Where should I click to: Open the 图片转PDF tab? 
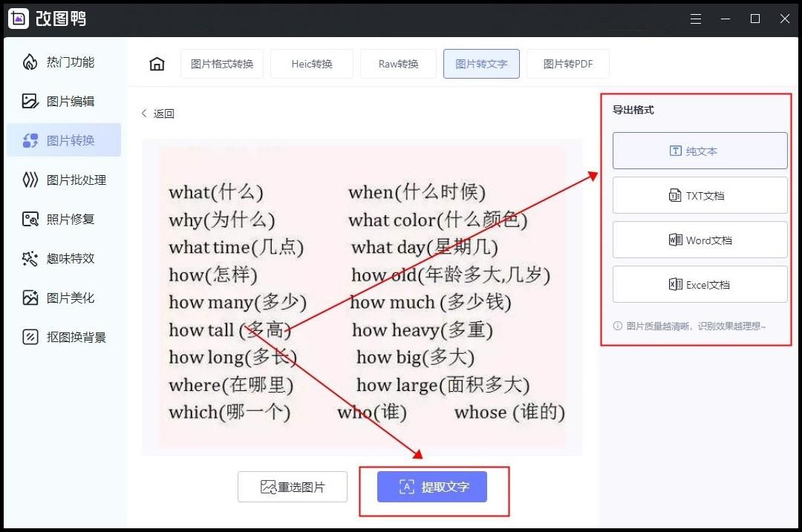click(568, 64)
